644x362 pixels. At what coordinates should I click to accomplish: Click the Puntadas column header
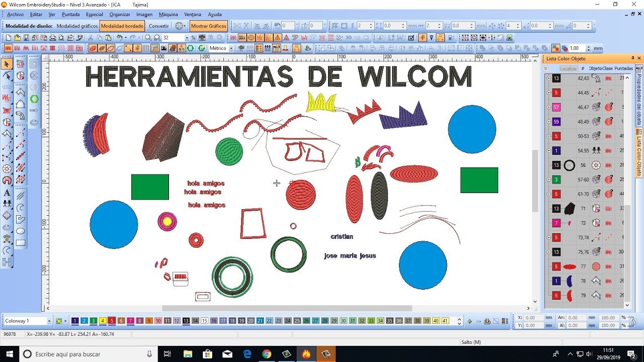623,68
